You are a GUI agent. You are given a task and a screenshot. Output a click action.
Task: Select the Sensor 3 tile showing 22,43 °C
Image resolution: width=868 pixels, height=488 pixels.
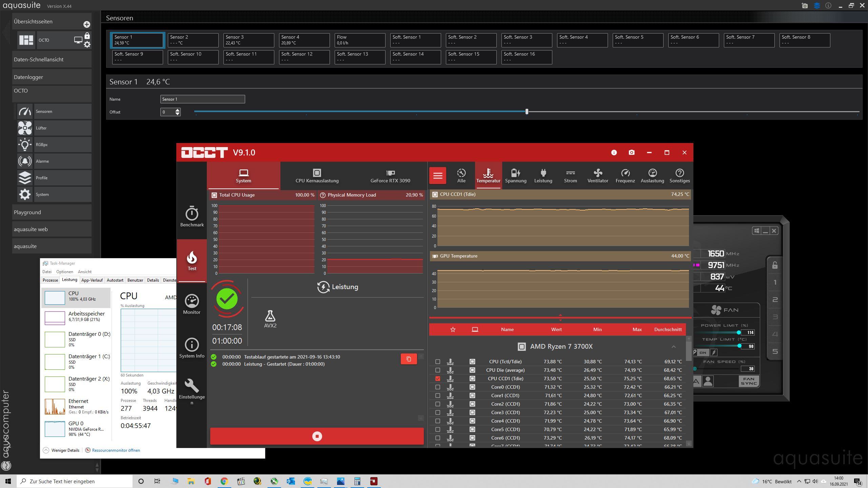249,40
